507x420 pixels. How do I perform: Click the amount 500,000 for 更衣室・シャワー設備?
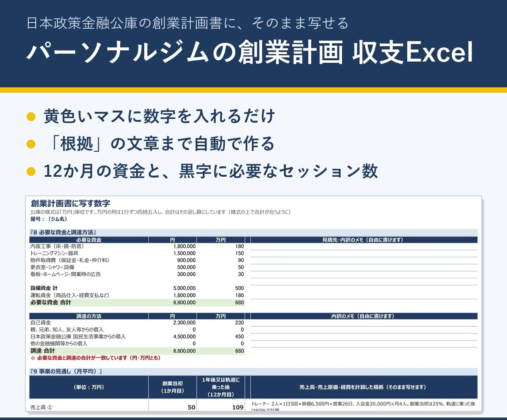point(186,267)
